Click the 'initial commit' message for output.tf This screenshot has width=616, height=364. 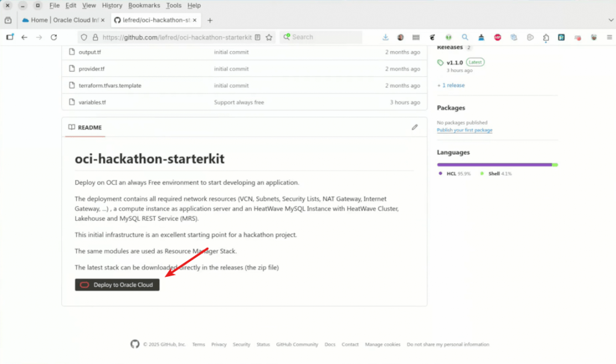pyautogui.click(x=232, y=52)
